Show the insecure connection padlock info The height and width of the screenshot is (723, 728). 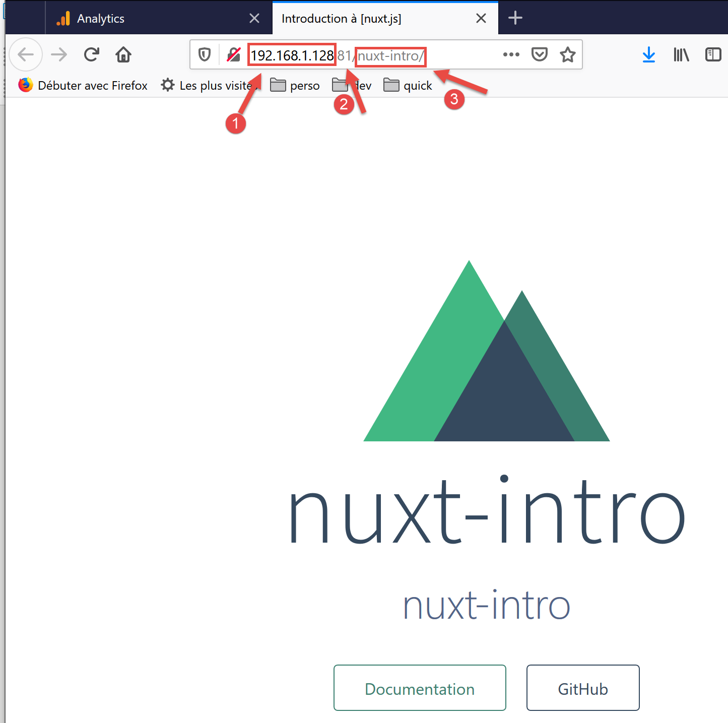(233, 54)
